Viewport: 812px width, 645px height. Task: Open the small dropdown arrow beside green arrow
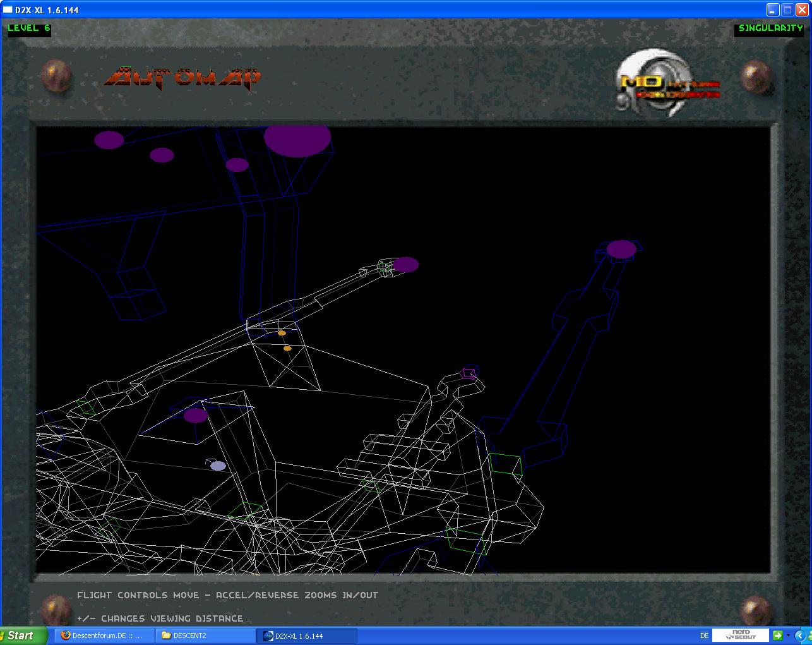coord(788,636)
